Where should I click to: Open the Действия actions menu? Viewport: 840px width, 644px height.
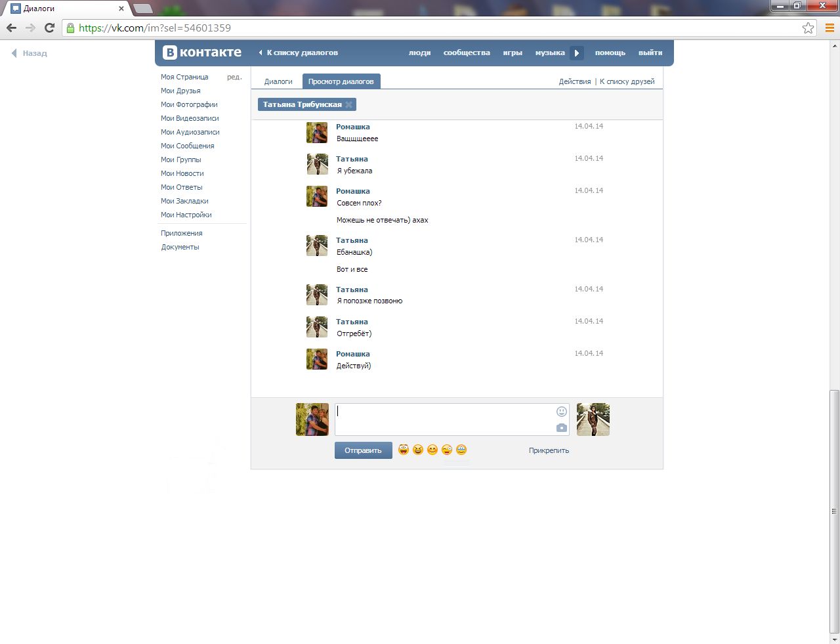[575, 81]
